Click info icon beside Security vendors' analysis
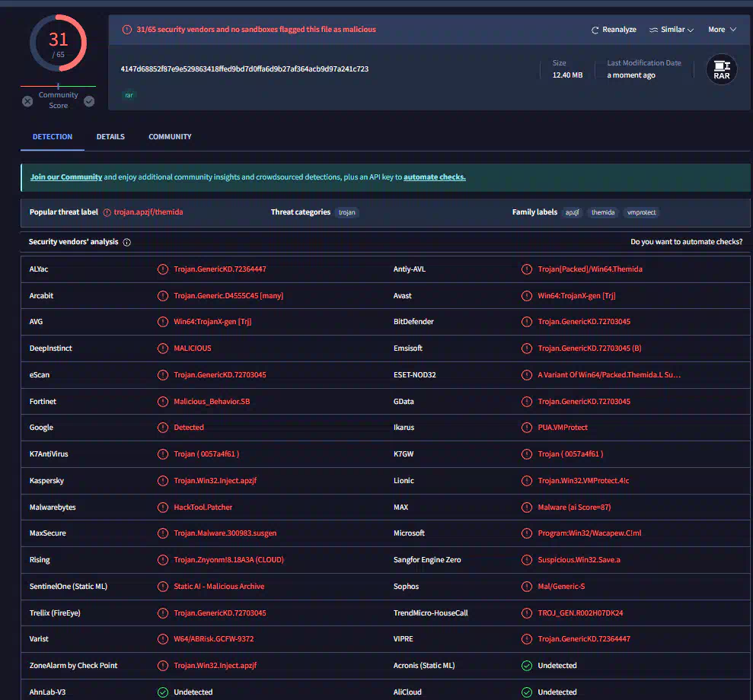753x700 pixels. click(x=127, y=242)
